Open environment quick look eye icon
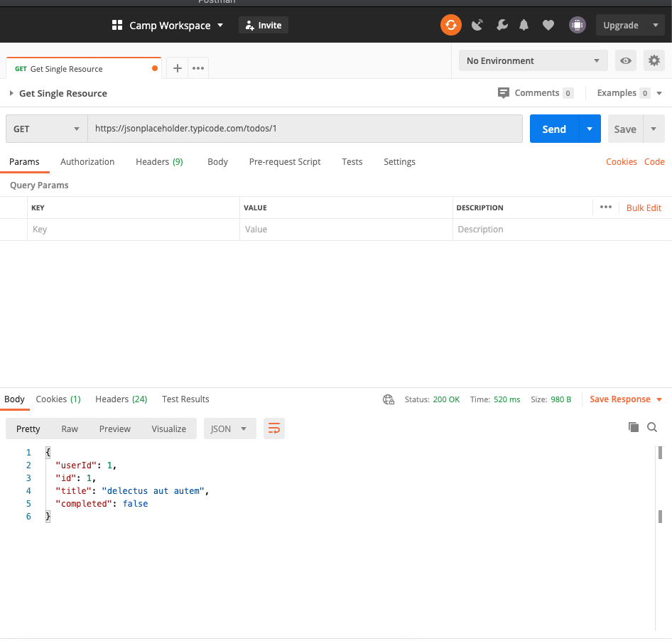This screenshot has width=672, height=641. point(626,61)
